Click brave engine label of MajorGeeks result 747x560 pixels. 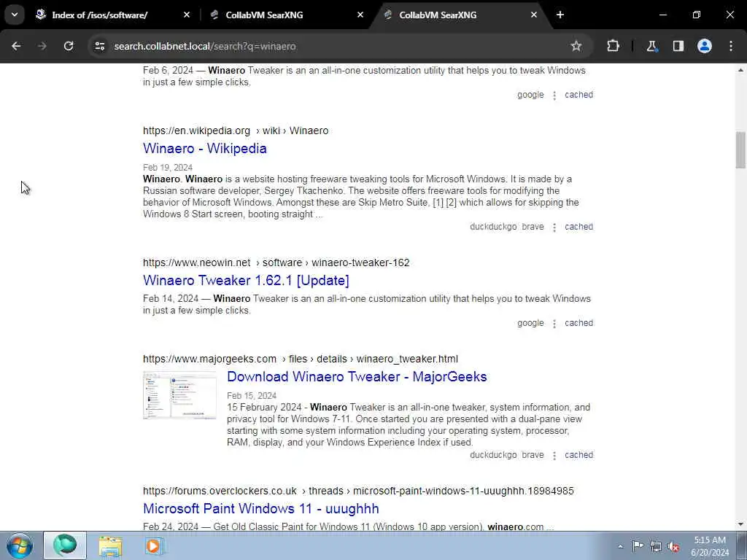click(x=533, y=455)
